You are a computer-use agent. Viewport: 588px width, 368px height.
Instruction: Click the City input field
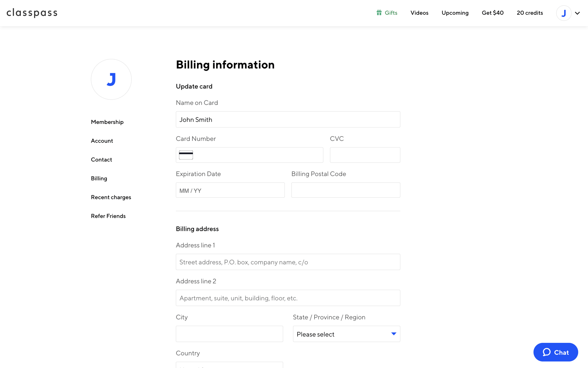tap(229, 334)
